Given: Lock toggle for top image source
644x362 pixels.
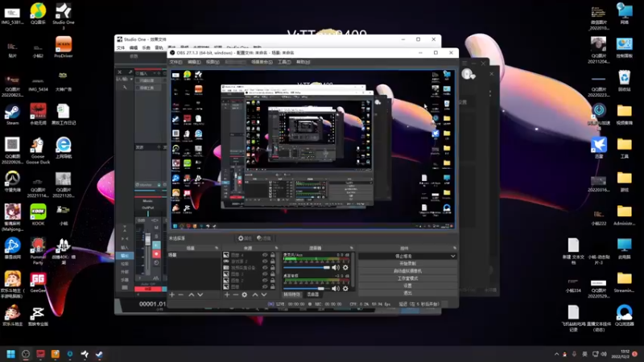Looking at the screenshot, I should 273,255.
